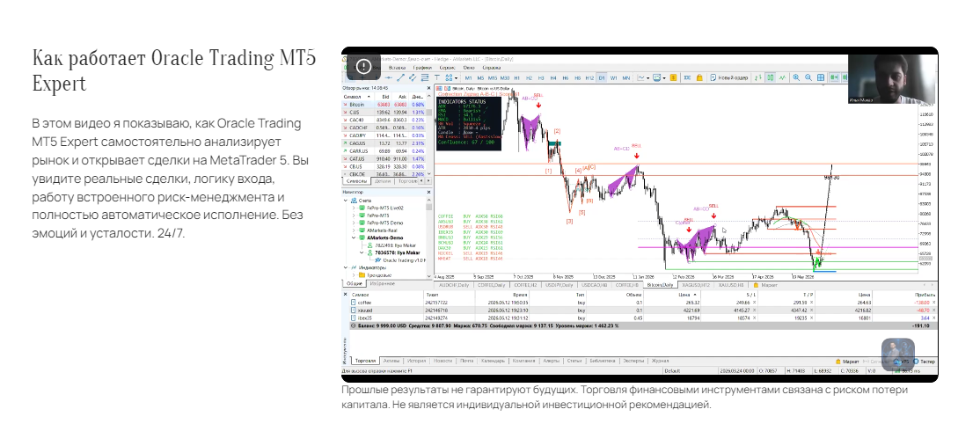Open the shapes objects tool

(449, 77)
